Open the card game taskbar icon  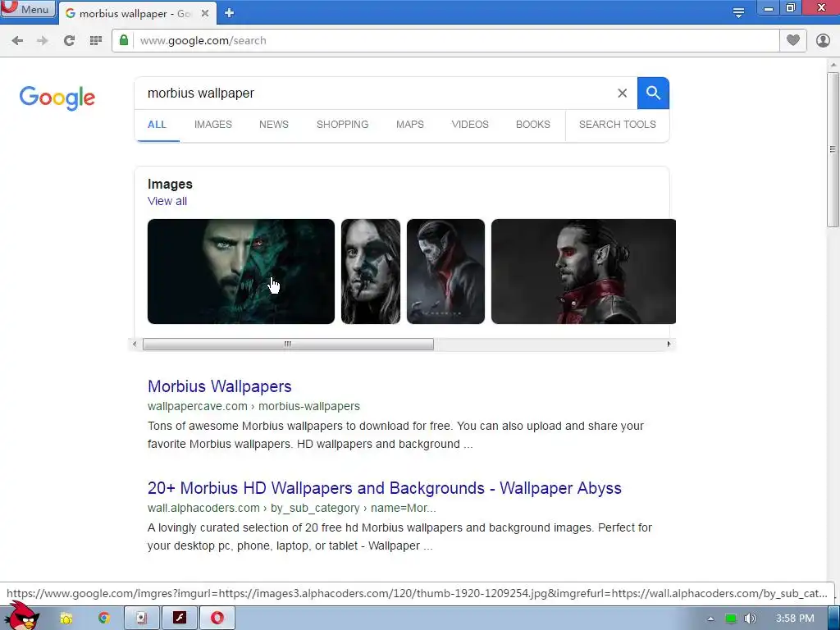pyautogui.click(x=141, y=619)
